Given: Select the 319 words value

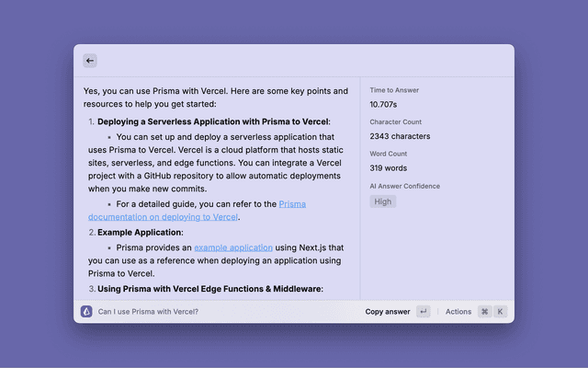Looking at the screenshot, I should click(389, 168).
